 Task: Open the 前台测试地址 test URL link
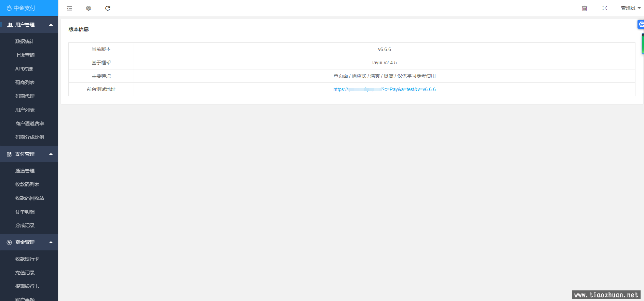tap(385, 89)
